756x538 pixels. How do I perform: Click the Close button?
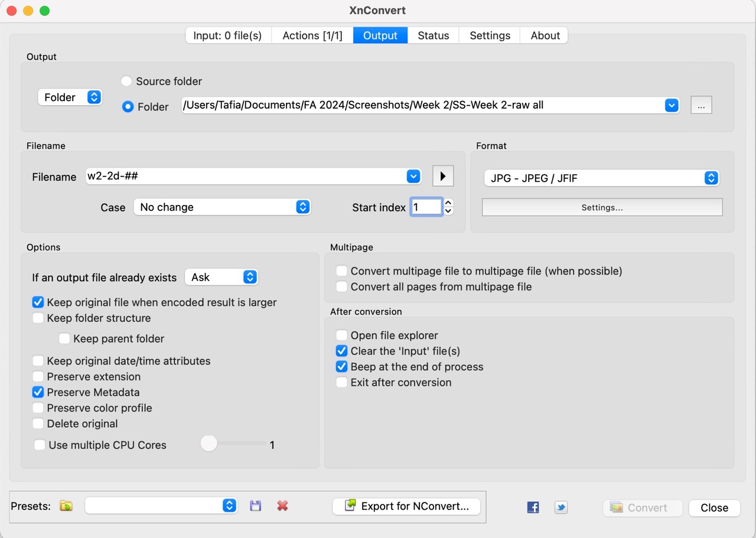pos(714,508)
